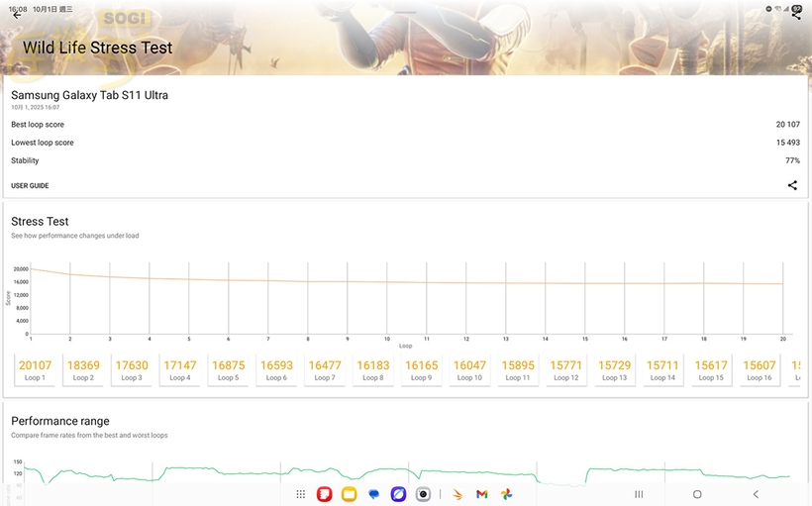Tap the recent apps navigation button

pos(639,494)
